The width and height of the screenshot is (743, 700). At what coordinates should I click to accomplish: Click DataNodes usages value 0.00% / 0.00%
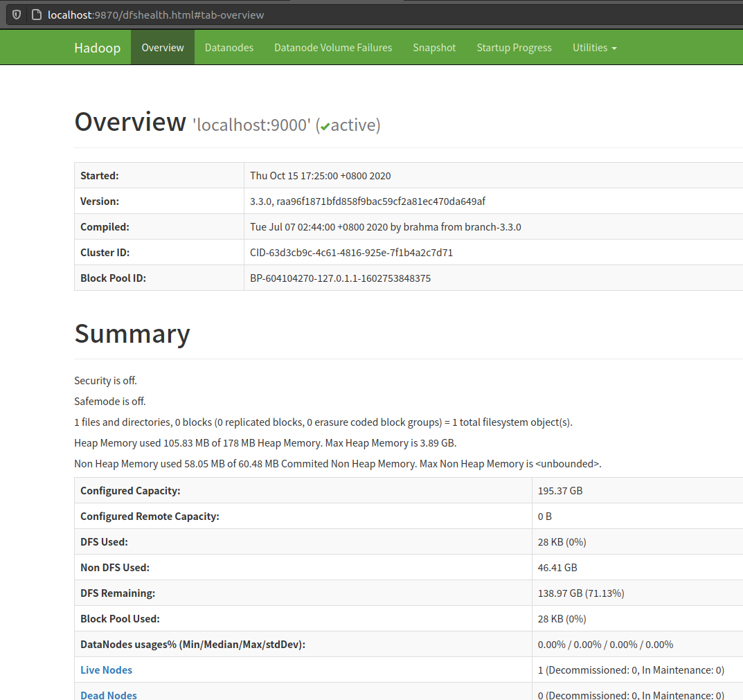click(x=605, y=645)
